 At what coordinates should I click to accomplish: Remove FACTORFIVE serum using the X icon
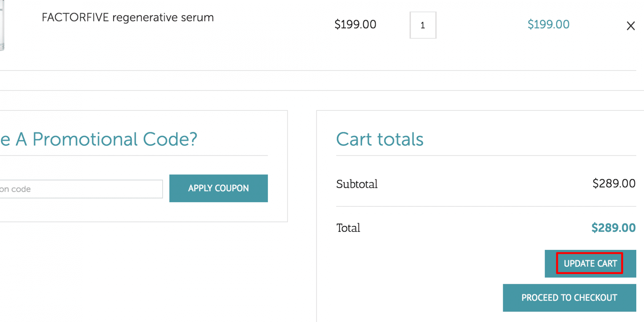point(631,26)
